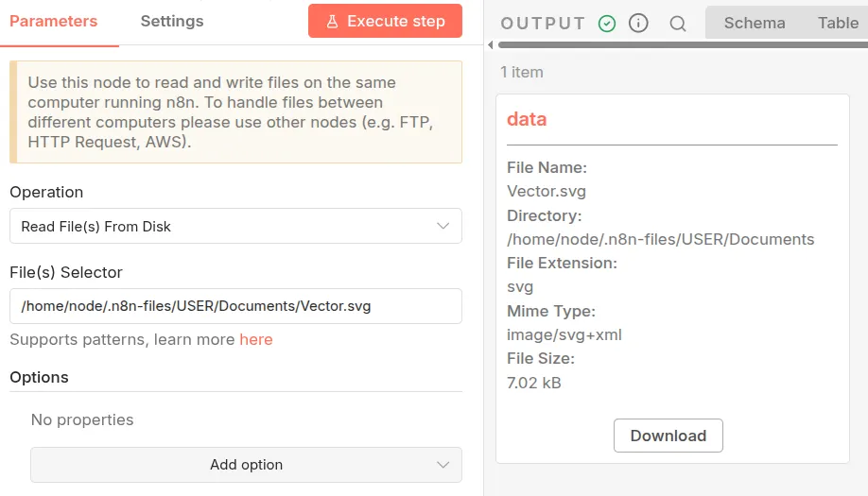Follow the 'here' patterns link
Image resolution: width=868 pixels, height=496 pixels.
tap(255, 339)
